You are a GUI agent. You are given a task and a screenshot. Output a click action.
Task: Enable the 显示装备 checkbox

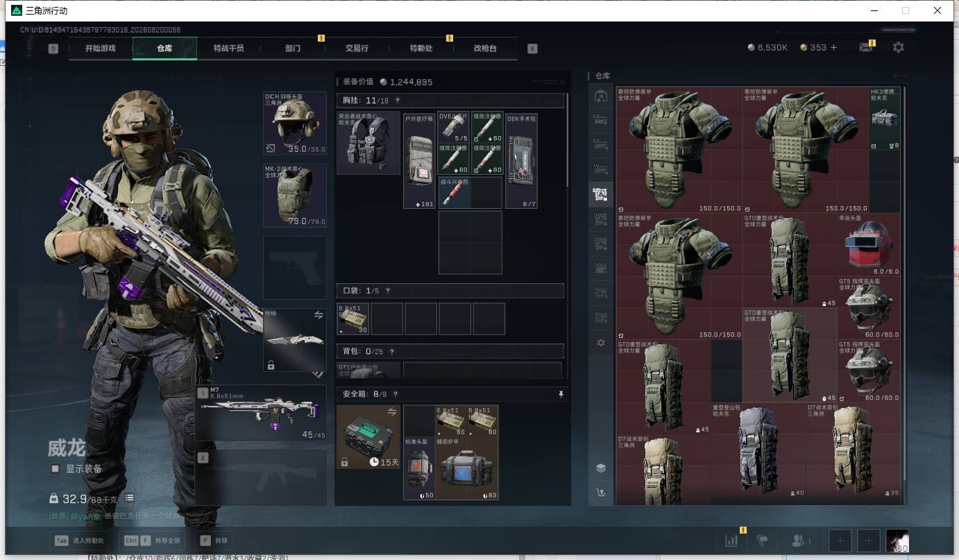tap(55, 469)
